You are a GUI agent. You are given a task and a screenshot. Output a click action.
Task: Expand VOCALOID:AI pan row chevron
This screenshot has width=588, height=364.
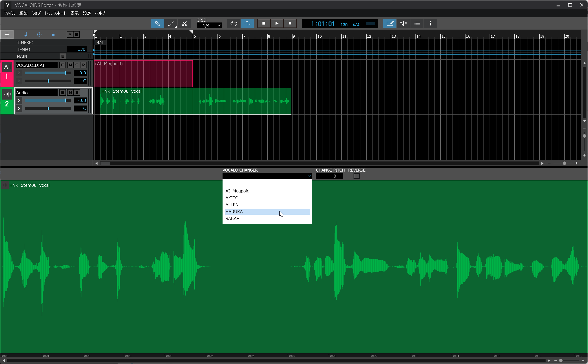[x=19, y=81]
